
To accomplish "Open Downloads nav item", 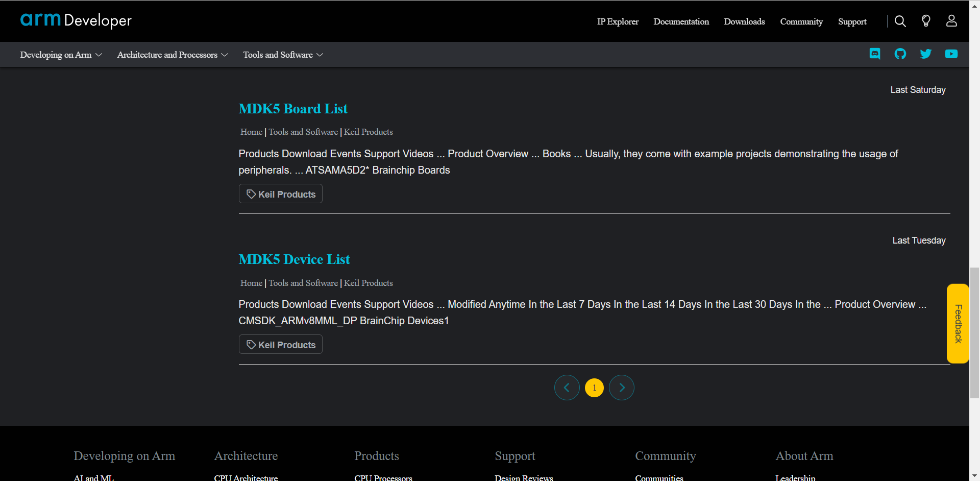I will pyautogui.click(x=744, y=21).
